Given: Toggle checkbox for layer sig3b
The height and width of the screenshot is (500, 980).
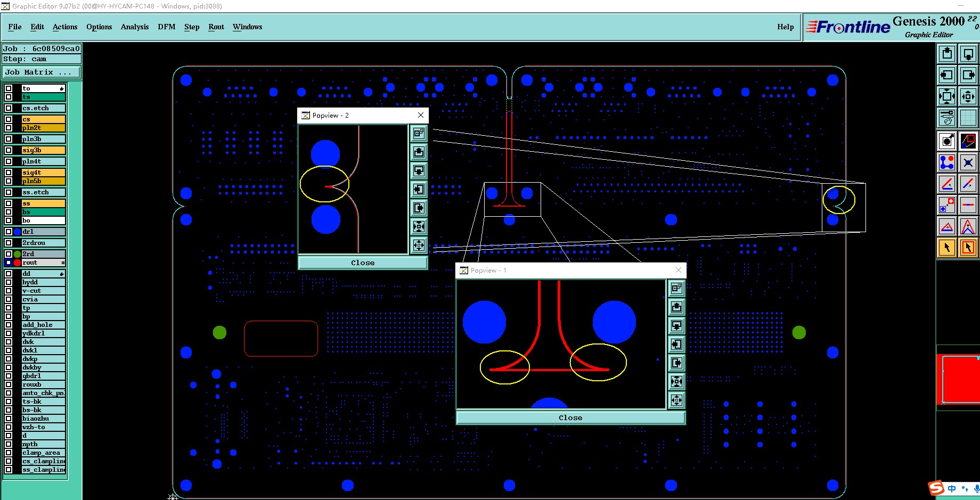Looking at the screenshot, I should [x=9, y=150].
